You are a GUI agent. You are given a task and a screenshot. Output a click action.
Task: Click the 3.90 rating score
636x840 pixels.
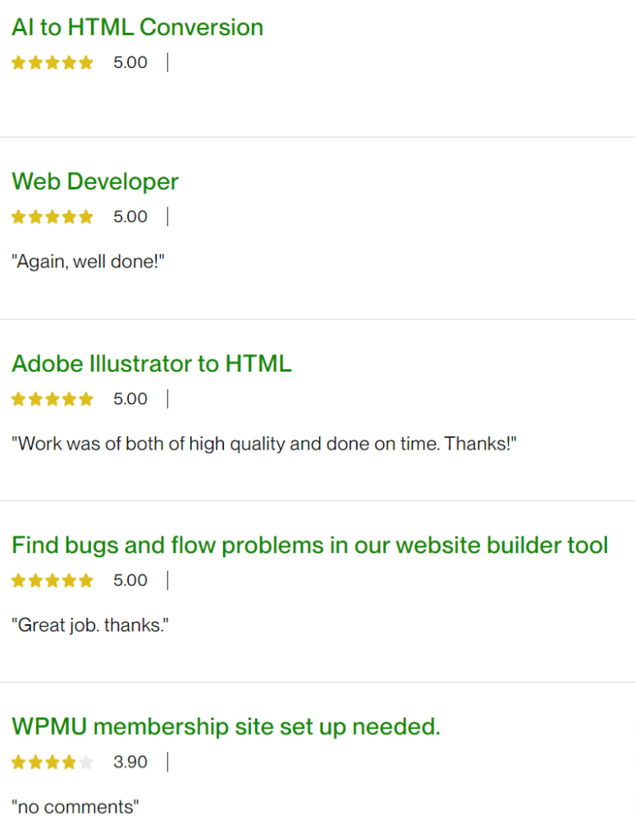(130, 762)
